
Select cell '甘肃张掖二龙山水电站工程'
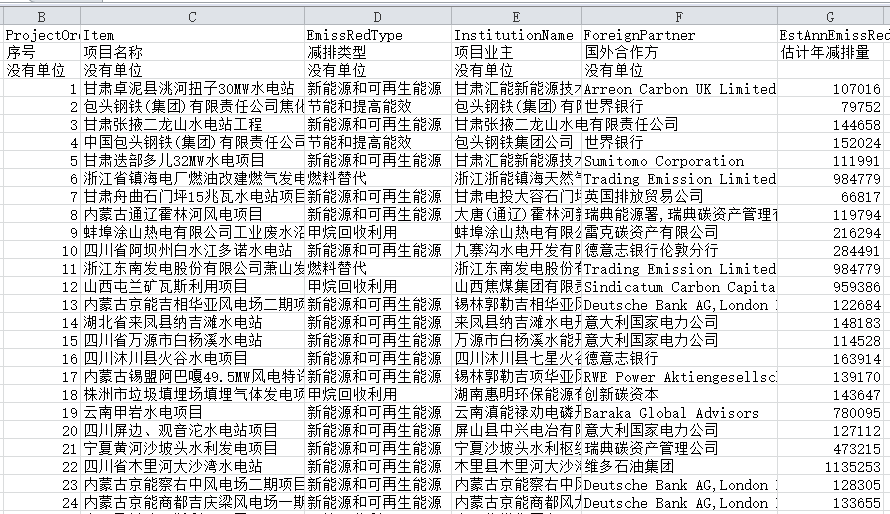tap(192, 124)
